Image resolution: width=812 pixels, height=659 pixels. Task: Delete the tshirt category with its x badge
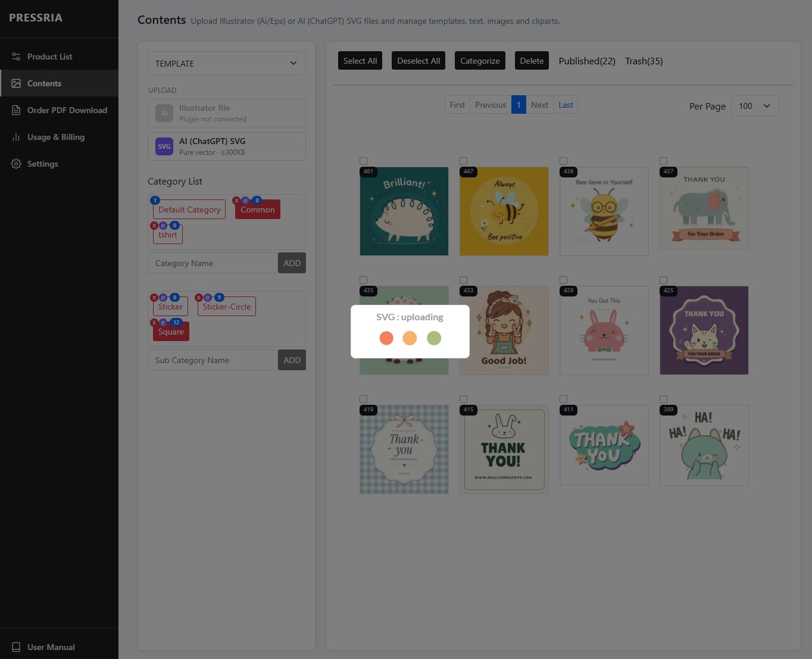(154, 226)
